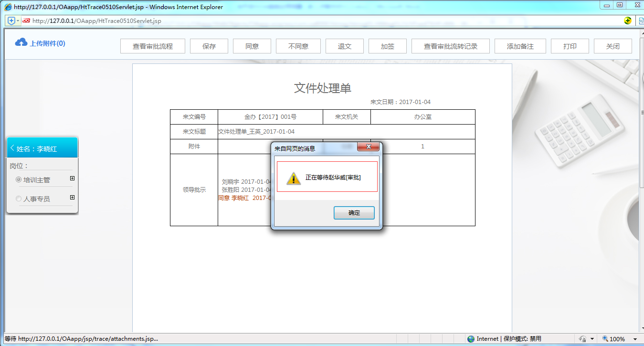
Task: Expand the 人事专员 plus box
Action: tap(72, 198)
